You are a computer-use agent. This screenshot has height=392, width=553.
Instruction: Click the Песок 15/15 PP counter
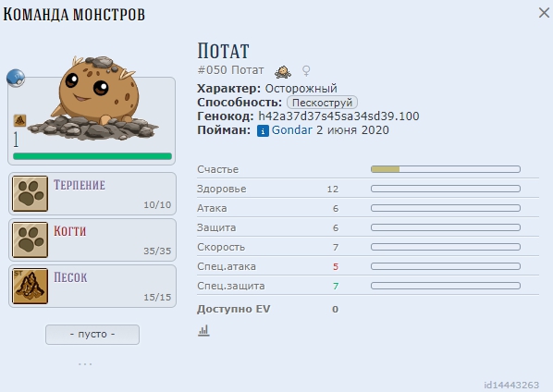(157, 297)
